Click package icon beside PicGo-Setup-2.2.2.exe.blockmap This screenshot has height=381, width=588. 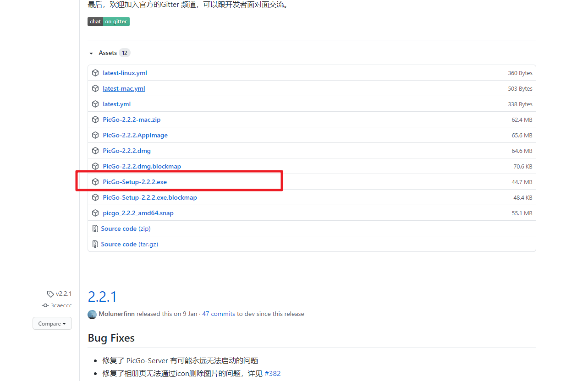pyautogui.click(x=95, y=197)
